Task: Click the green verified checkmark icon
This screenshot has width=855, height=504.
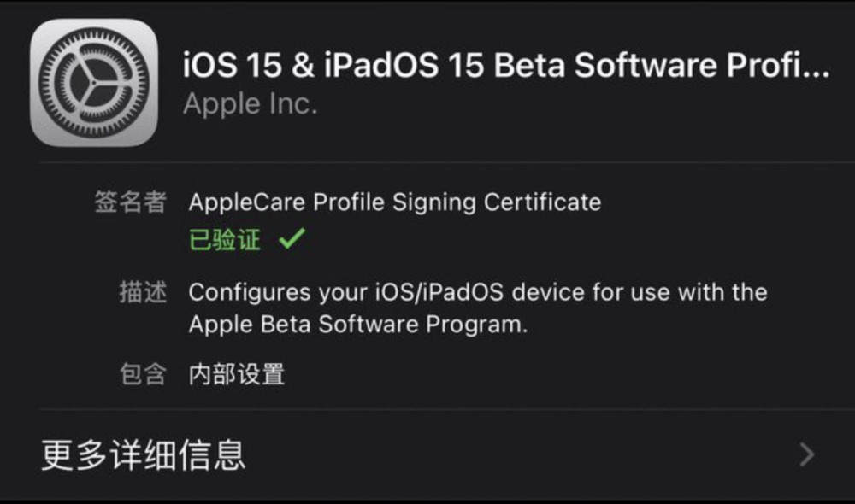Action: (292, 240)
